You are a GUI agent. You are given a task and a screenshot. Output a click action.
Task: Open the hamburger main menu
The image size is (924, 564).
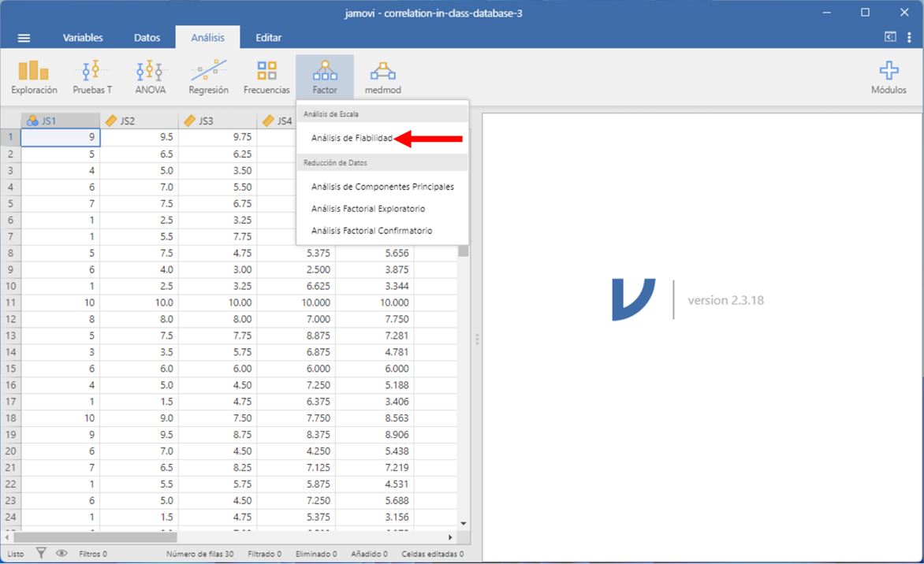coord(24,38)
